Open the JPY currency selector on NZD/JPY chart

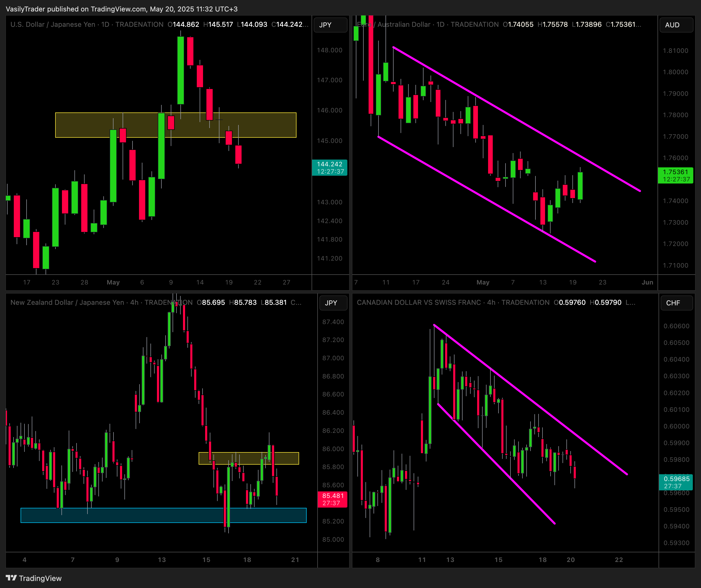(x=333, y=303)
